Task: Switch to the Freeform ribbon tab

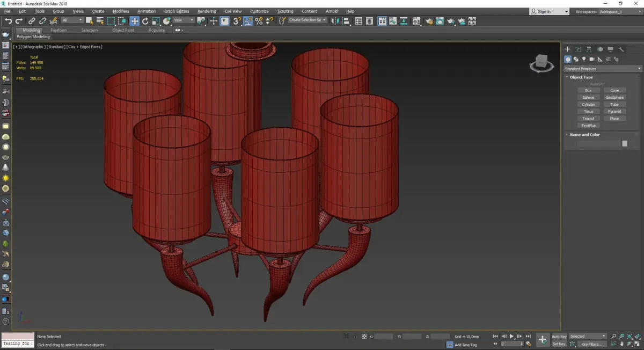Action: pos(58,30)
